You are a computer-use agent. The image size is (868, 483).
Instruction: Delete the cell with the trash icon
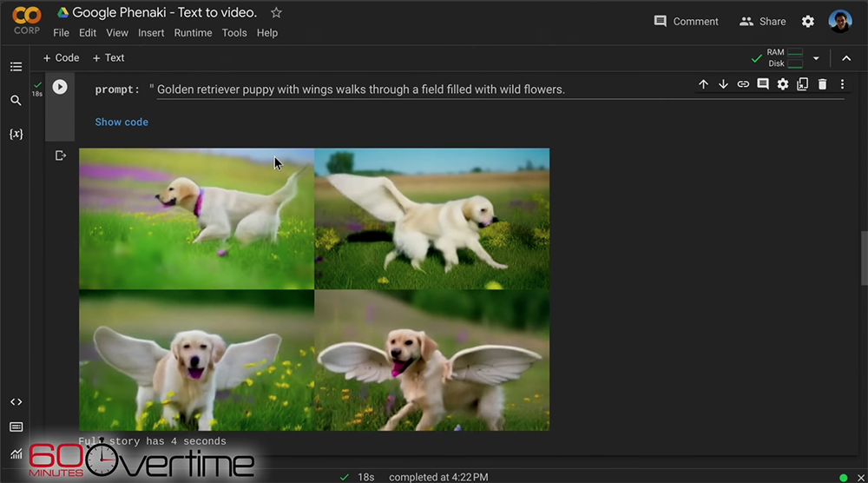(x=822, y=84)
